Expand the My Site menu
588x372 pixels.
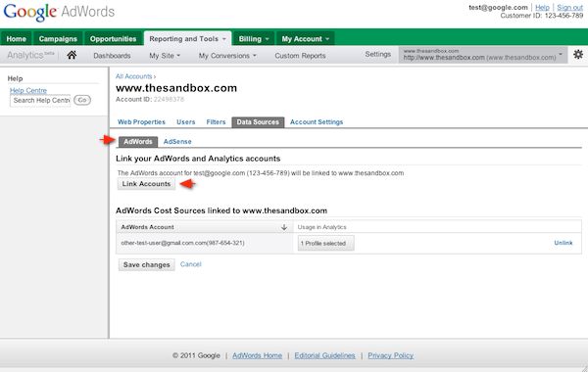(x=165, y=56)
